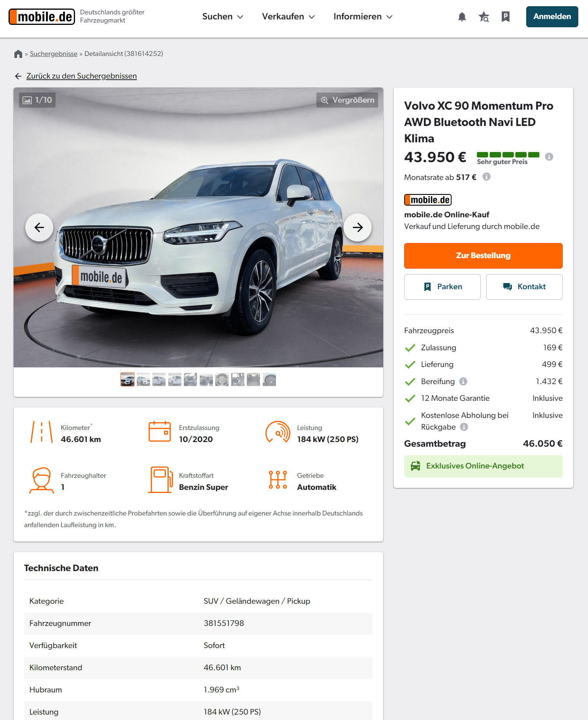Click the Anmelden button
The height and width of the screenshot is (720, 588).
point(552,17)
